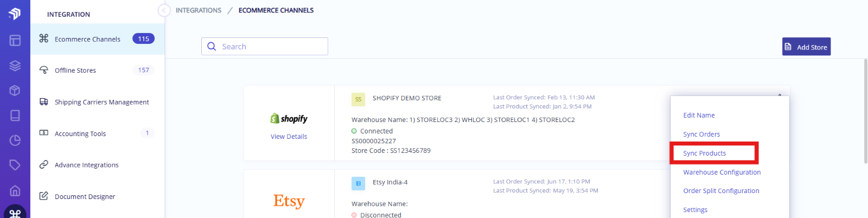Click the Advance Integrations link icon

tap(44, 164)
